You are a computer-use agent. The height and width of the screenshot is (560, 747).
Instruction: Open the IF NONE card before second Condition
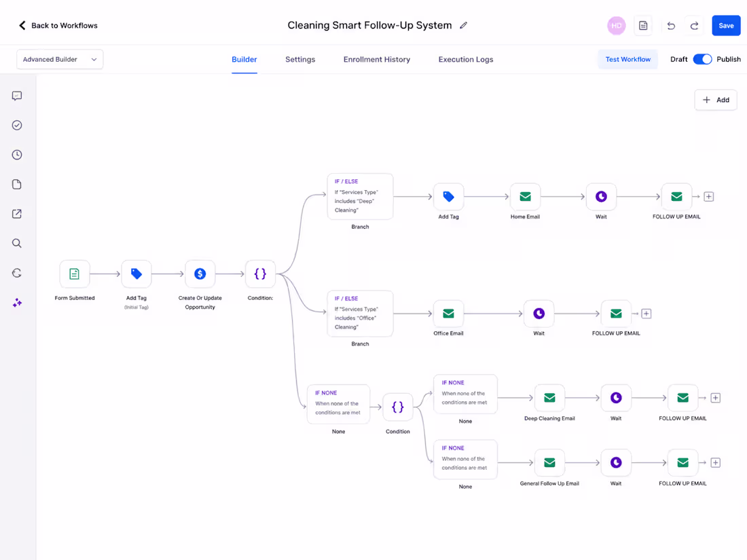click(339, 404)
